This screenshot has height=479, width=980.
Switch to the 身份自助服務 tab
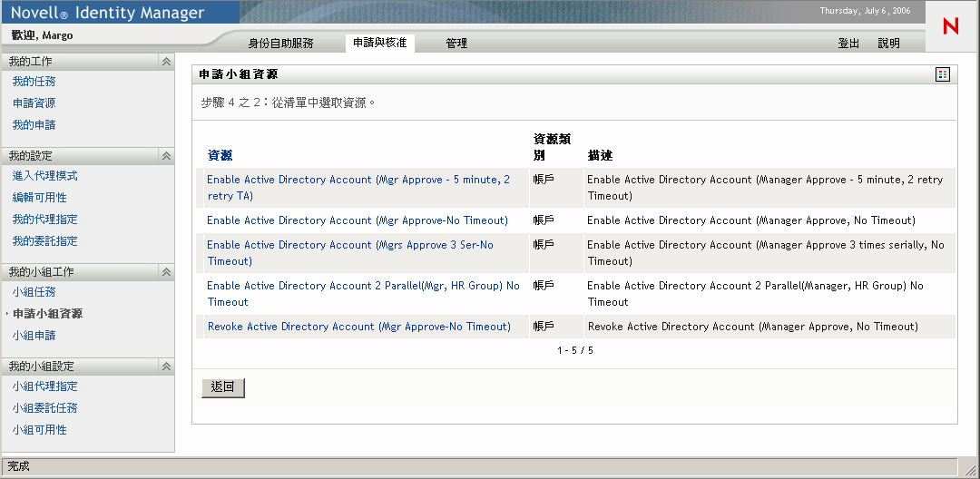click(x=280, y=43)
